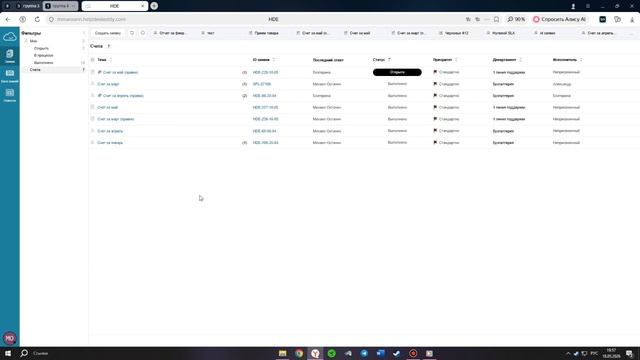This screenshot has width=640, height=360.
Task: Open File Explorer from the taskbar
Action: (282, 353)
